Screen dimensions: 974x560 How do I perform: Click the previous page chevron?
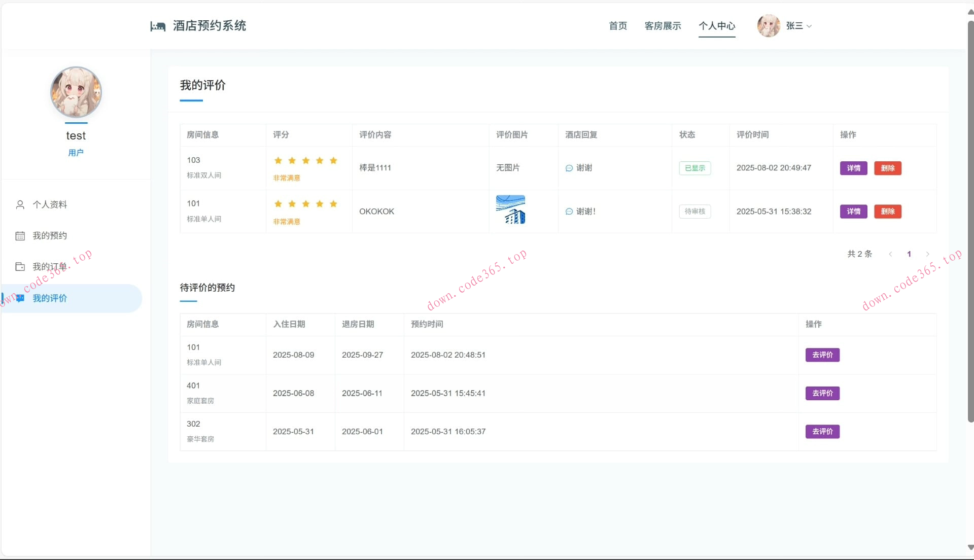(890, 254)
